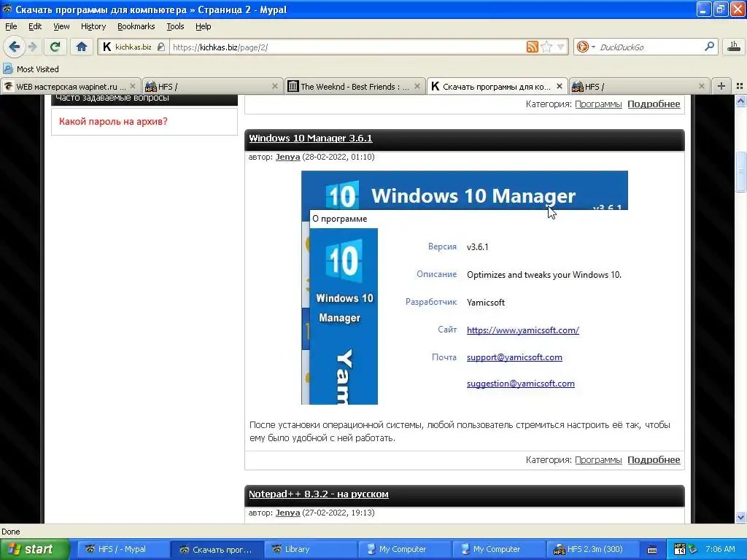Image resolution: width=747 pixels, height=560 pixels.
Task: Open topmost Подробнее link above Windows 10 Manager
Action: point(654,104)
